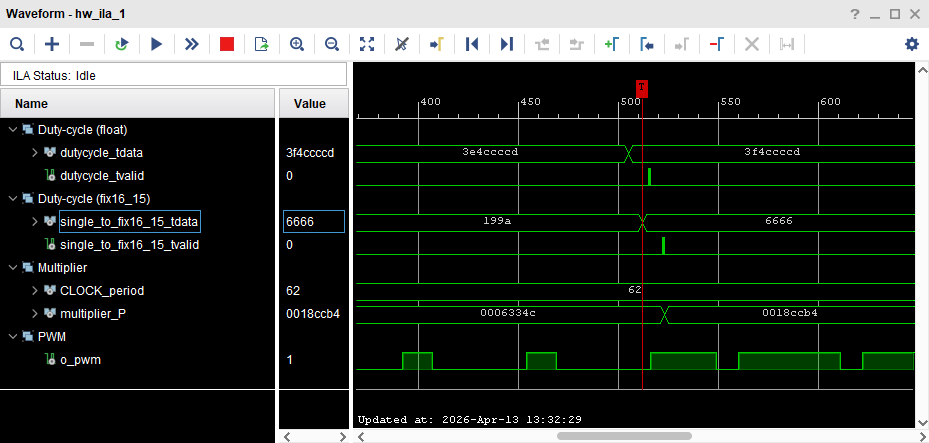The height and width of the screenshot is (443, 929).
Task: Click the add probe plus icon
Action: 52,44
